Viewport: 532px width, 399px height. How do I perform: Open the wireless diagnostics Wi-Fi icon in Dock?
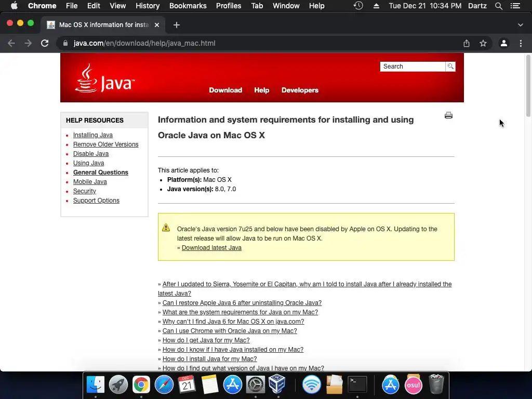tap(312, 384)
